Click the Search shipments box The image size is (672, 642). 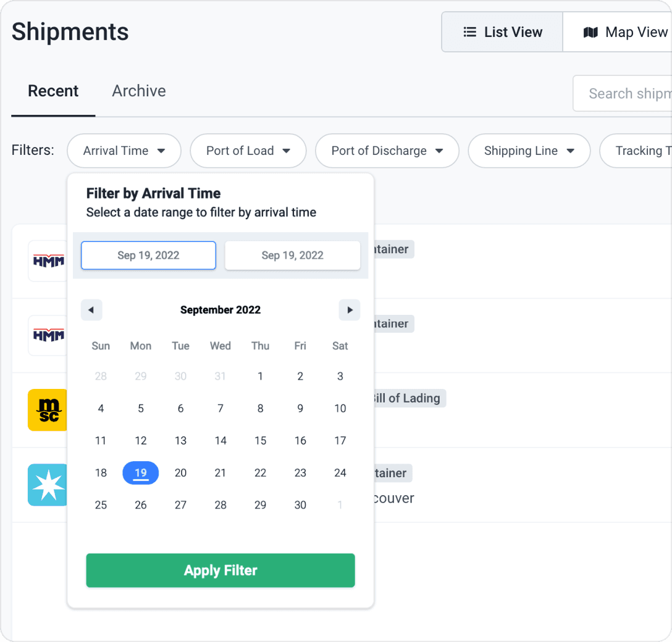click(624, 94)
